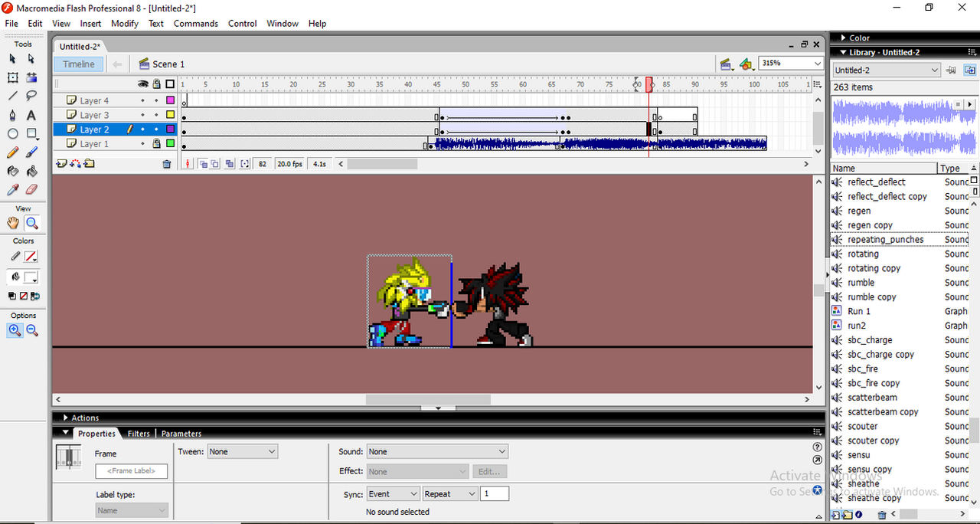Open the Control menu
This screenshot has width=980, height=524.
pyautogui.click(x=243, y=24)
